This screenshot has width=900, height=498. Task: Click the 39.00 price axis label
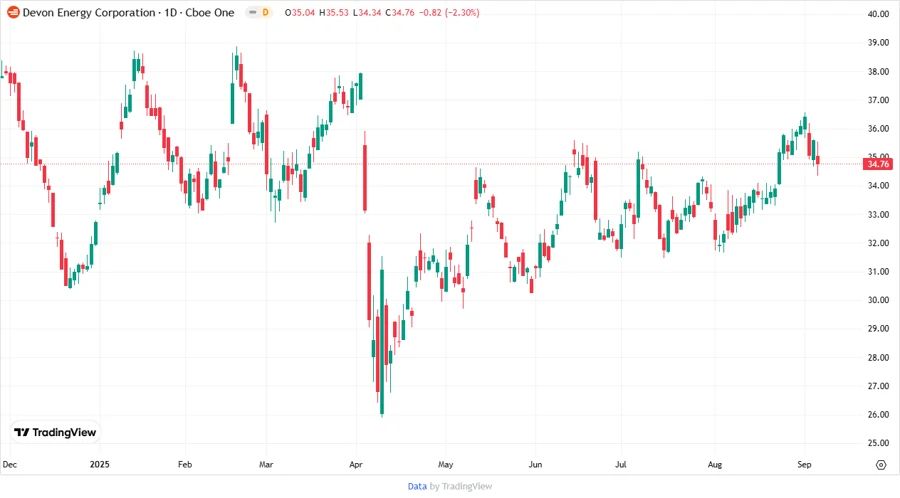click(x=878, y=43)
